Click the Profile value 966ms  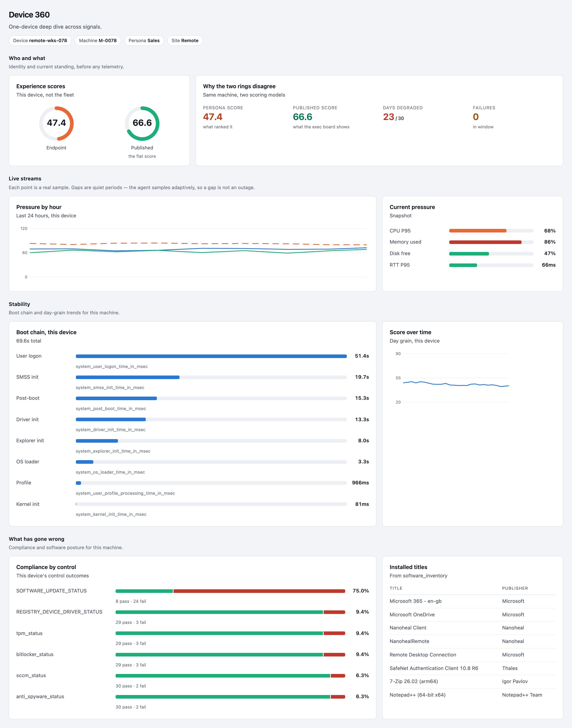click(x=360, y=483)
